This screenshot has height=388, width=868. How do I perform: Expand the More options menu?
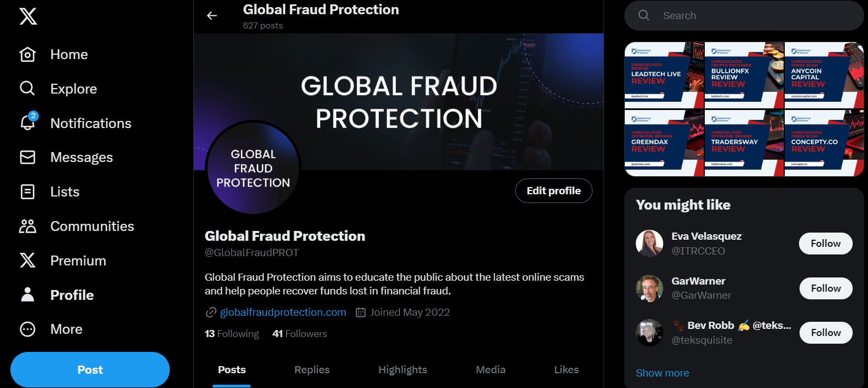pyautogui.click(x=51, y=329)
